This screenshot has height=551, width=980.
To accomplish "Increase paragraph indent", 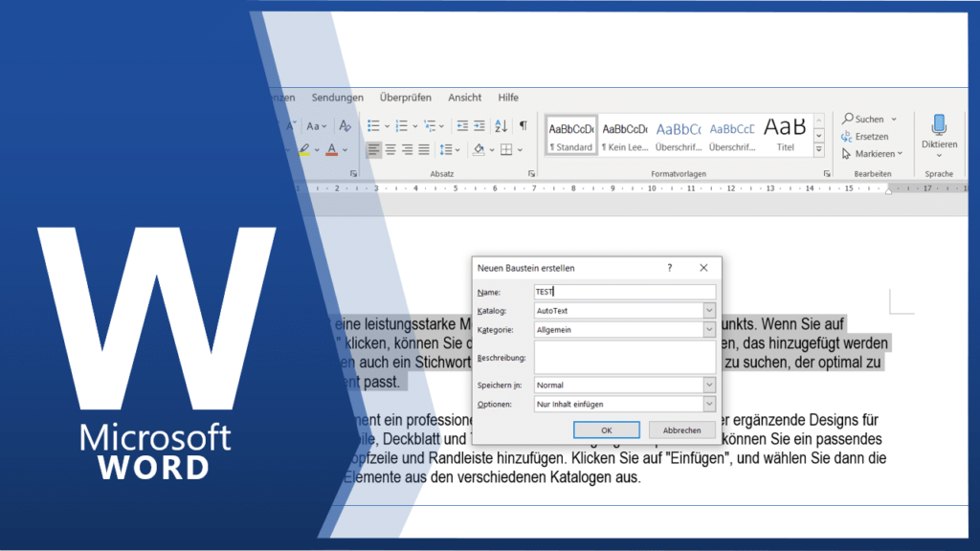I will click(479, 126).
